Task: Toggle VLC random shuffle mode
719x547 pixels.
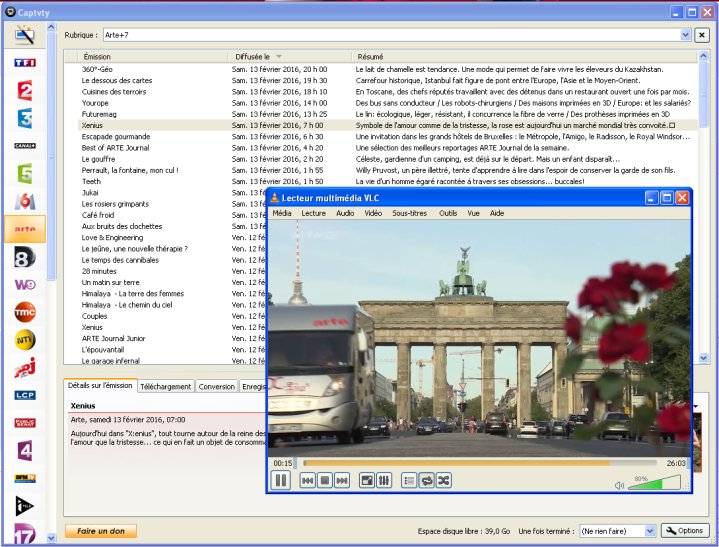Action: [x=443, y=481]
